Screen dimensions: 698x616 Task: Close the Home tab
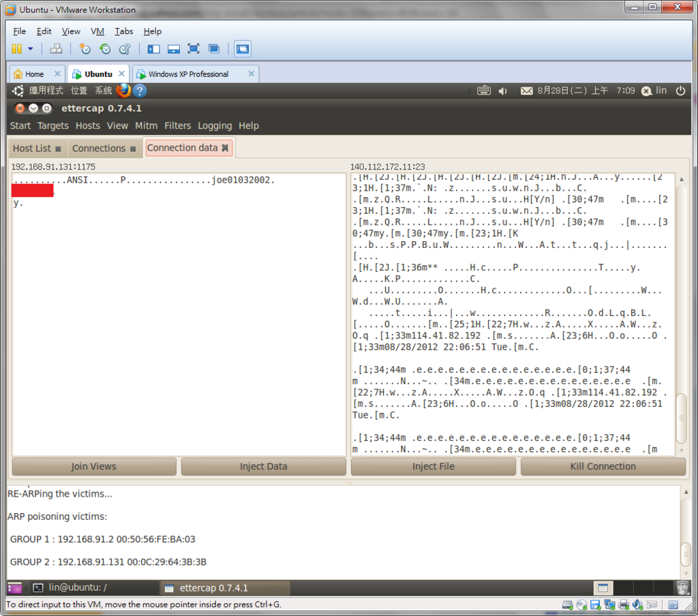coord(57,74)
